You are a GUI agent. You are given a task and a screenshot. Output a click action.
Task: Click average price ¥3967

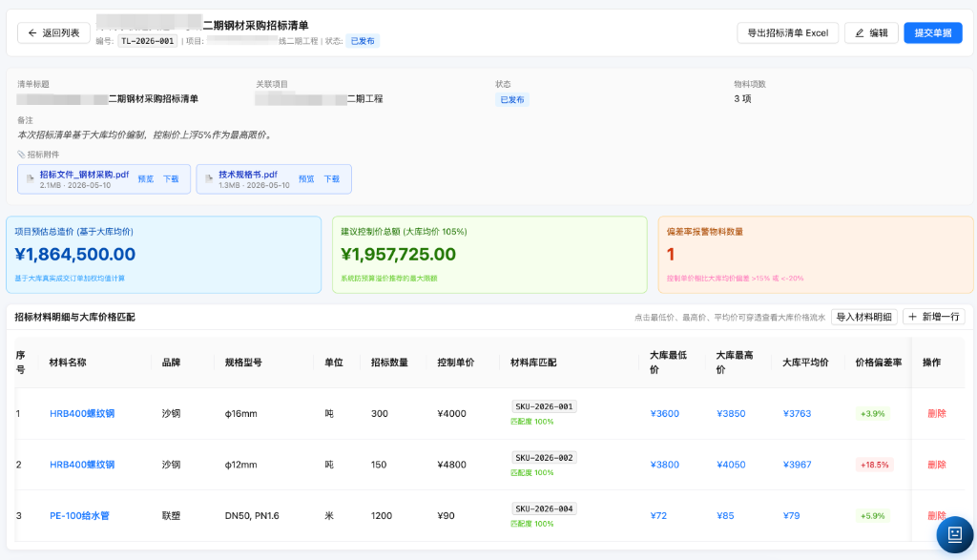[x=797, y=465]
